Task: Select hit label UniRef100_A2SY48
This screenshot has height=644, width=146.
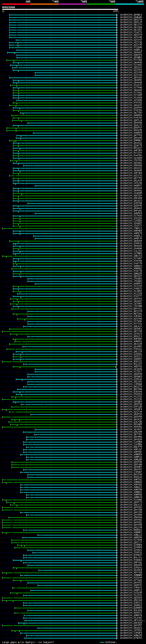Action: (x=131, y=37)
